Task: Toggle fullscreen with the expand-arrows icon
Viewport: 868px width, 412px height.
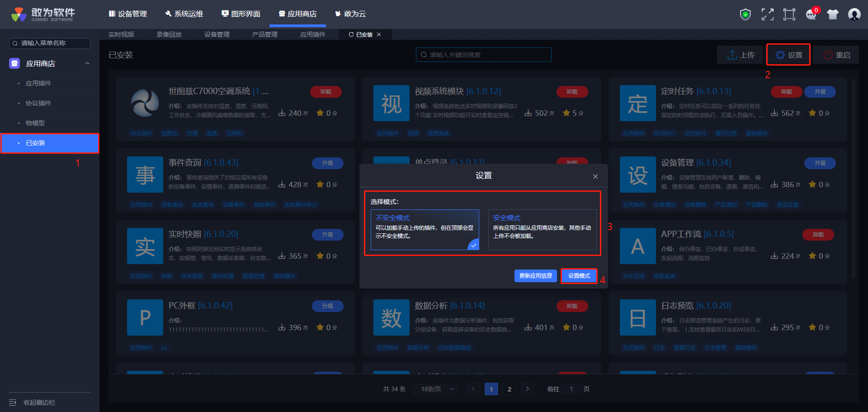Action: tap(768, 14)
